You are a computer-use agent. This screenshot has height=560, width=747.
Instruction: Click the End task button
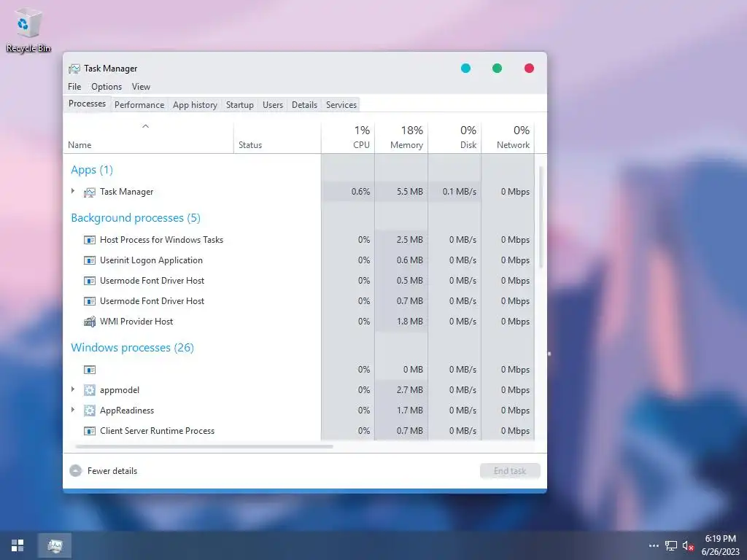[510, 471]
